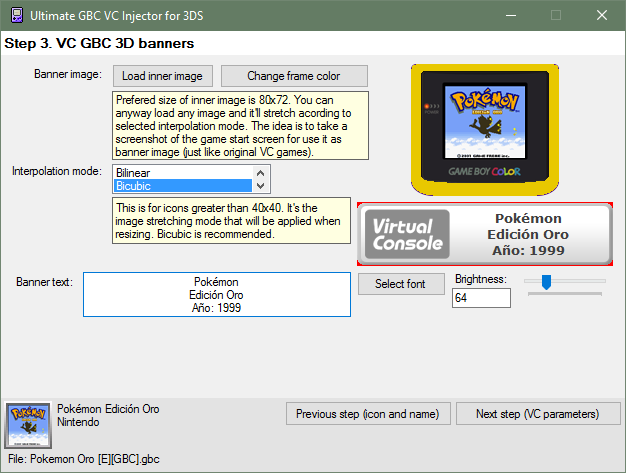Click the interpolation list up arrow

click(260, 173)
